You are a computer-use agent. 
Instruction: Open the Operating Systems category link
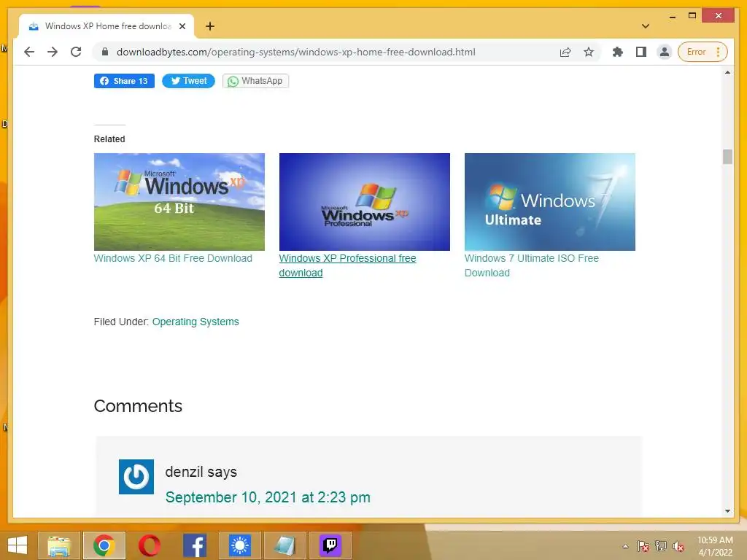(196, 322)
